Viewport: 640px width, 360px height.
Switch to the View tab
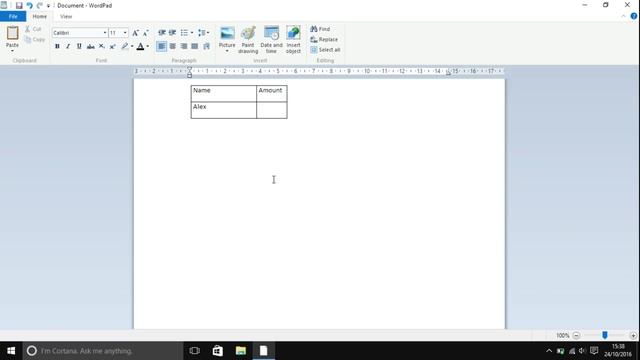pos(66,16)
